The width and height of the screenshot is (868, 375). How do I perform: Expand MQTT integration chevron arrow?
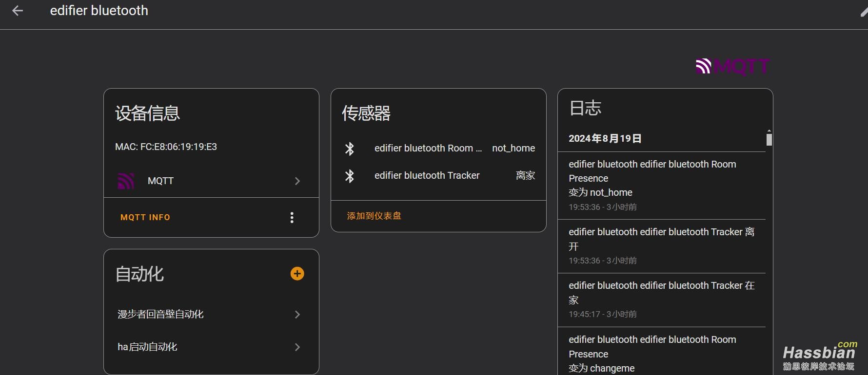[x=297, y=181]
